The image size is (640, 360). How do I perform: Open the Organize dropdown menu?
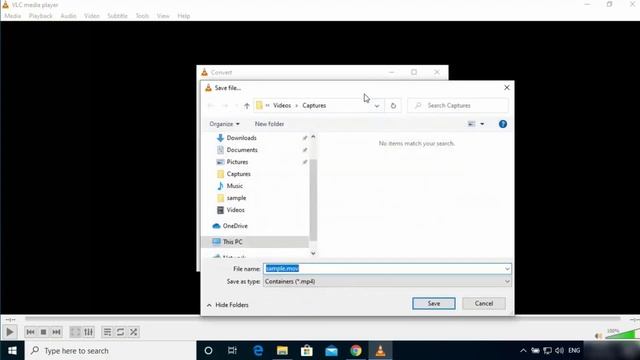(x=224, y=124)
